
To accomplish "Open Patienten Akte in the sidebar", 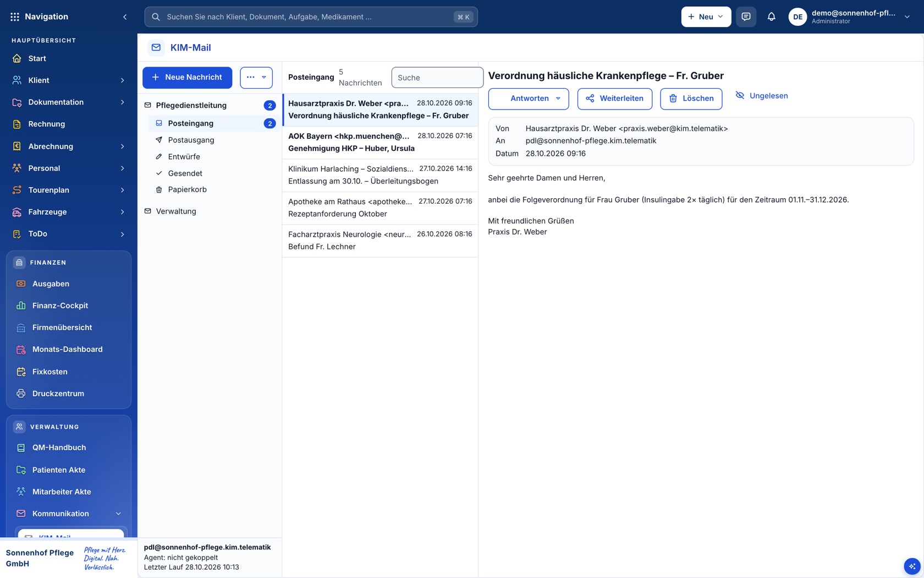I will [x=69, y=470].
